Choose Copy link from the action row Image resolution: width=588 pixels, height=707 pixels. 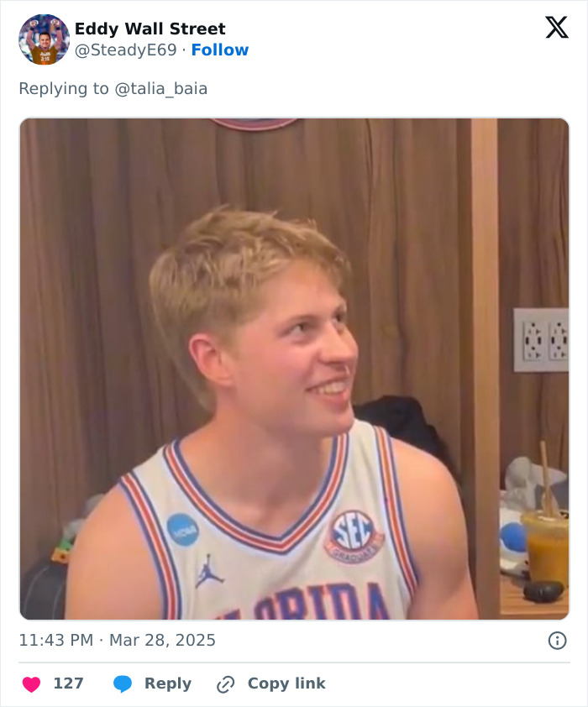click(284, 683)
